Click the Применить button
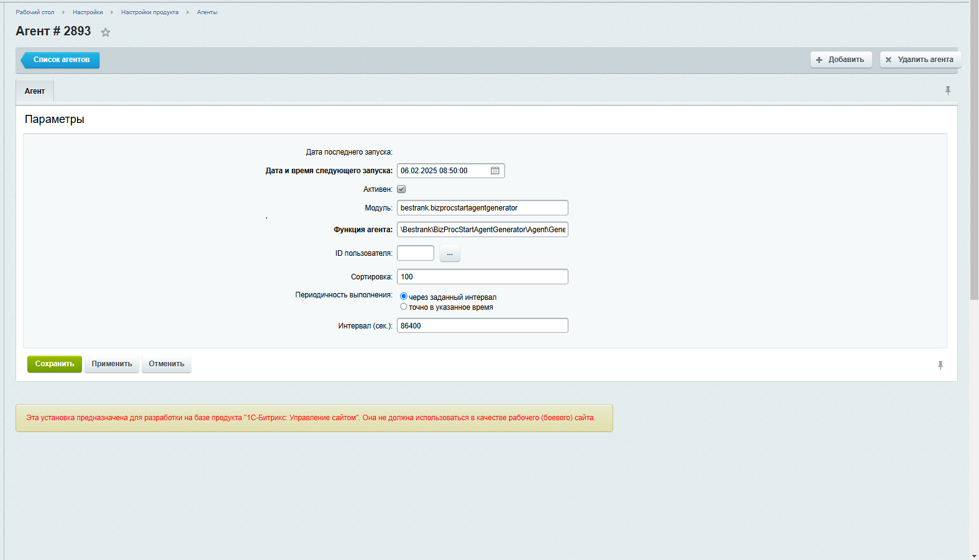Image resolution: width=979 pixels, height=560 pixels. pos(112,364)
